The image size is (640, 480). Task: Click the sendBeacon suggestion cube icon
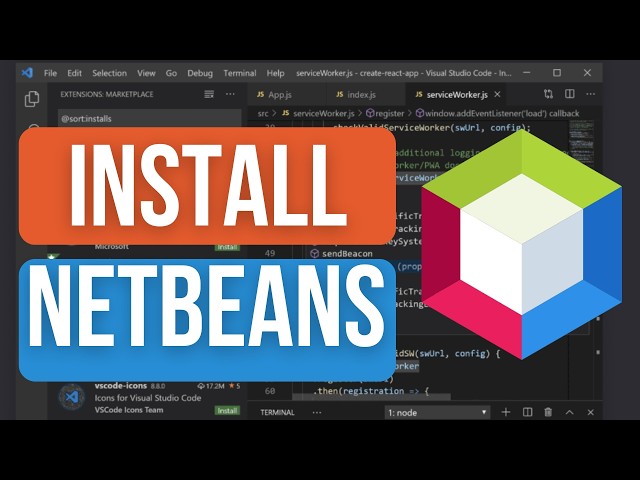click(314, 253)
